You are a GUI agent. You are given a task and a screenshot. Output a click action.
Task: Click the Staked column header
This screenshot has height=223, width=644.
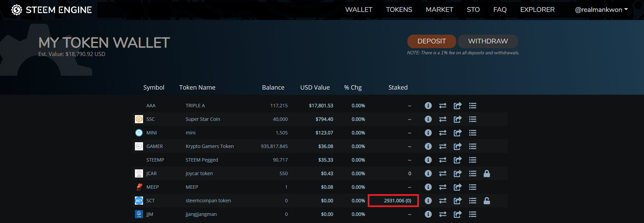pyautogui.click(x=398, y=88)
